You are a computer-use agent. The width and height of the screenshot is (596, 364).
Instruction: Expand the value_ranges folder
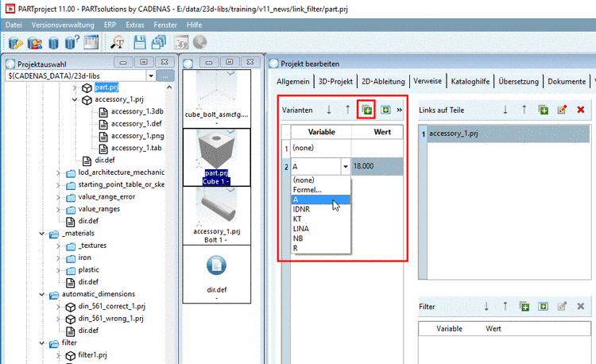[58, 209]
